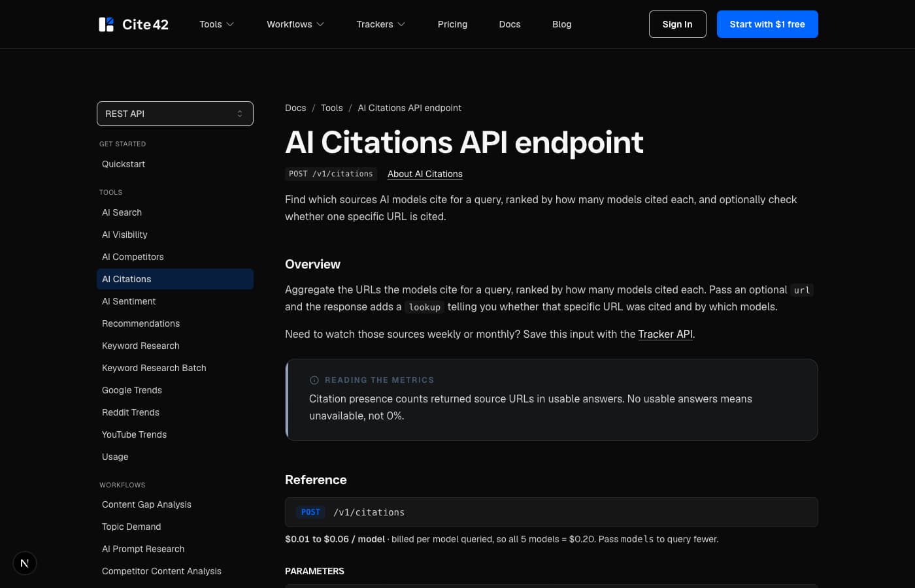Click the Overview section heading

point(312,264)
